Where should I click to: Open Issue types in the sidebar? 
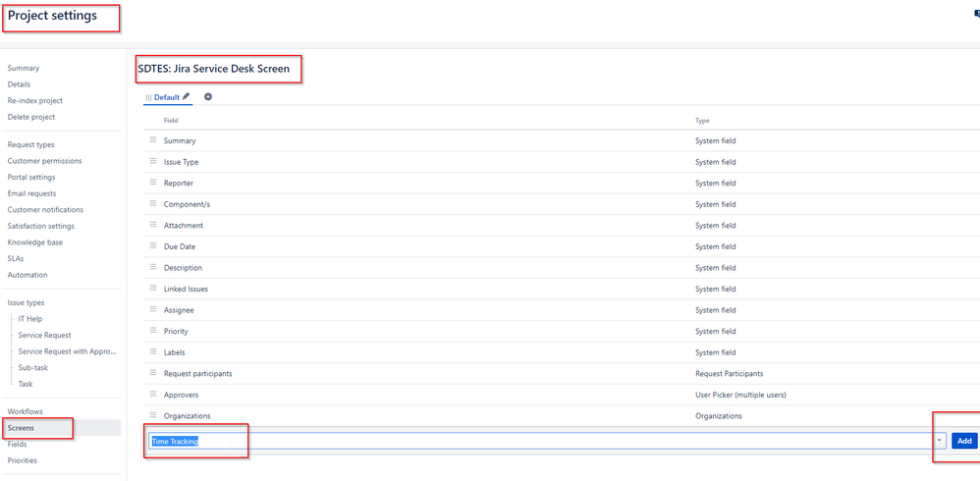click(27, 302)
